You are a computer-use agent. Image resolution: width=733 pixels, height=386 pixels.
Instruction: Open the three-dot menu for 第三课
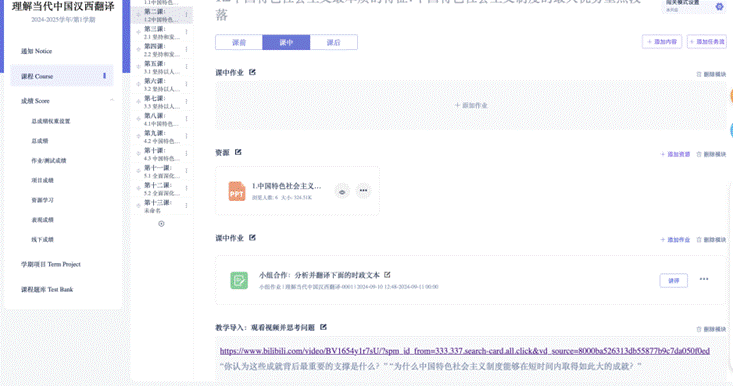[187, 32]
